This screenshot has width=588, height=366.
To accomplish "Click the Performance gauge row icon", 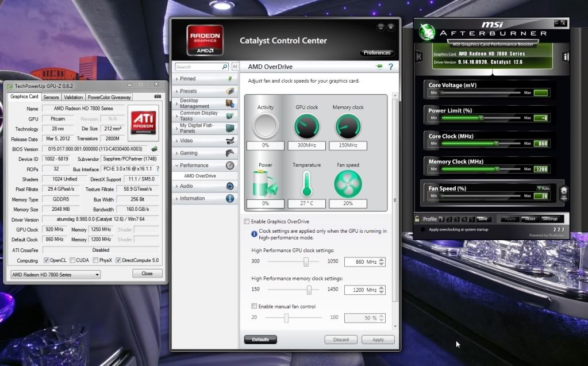I will 230,165.
